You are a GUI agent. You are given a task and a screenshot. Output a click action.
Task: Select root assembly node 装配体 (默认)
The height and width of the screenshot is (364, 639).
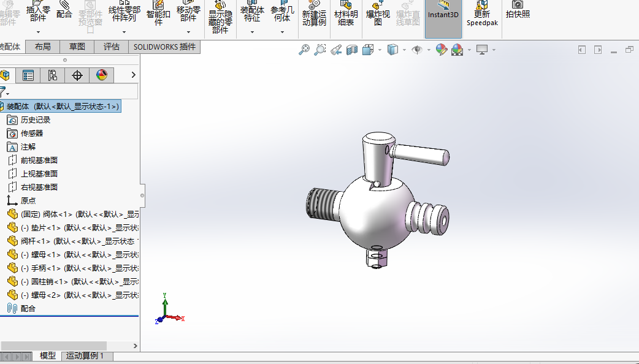pos(60,106)
